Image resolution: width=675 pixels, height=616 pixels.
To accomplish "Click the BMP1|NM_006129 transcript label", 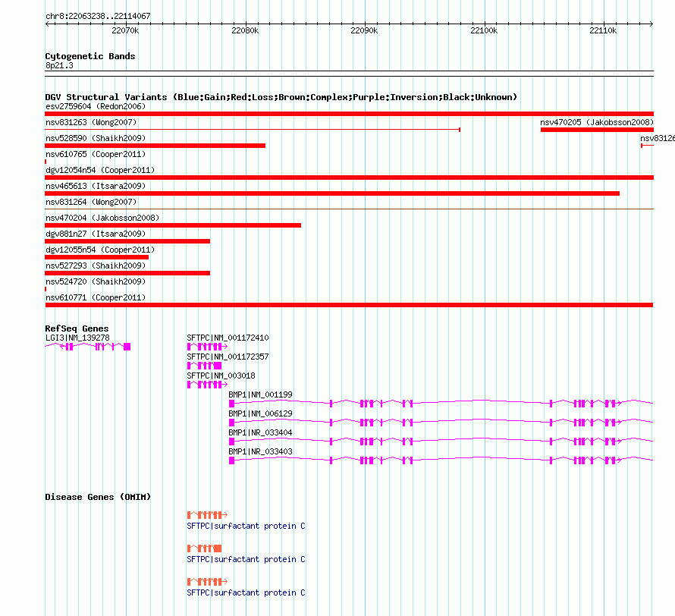I will (x=260, y=413).
